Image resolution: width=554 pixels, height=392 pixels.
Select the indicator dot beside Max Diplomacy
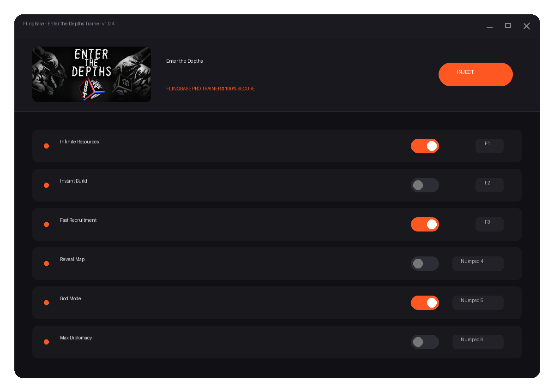tap(46, 342)
